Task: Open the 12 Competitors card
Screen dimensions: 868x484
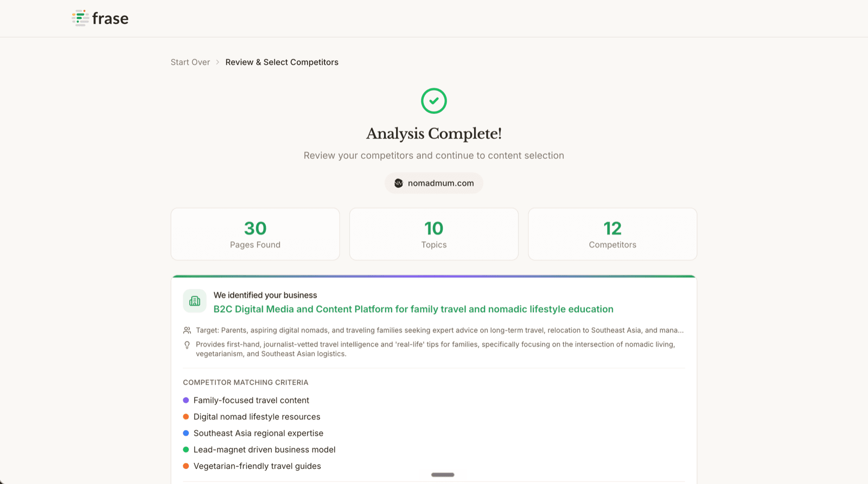Action: [612, 234]
